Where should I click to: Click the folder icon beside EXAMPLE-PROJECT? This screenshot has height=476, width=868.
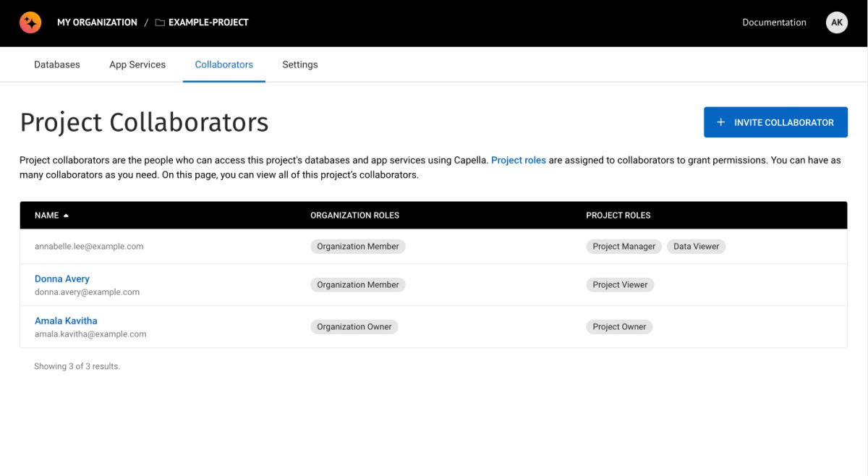click(x=160, y=22)
